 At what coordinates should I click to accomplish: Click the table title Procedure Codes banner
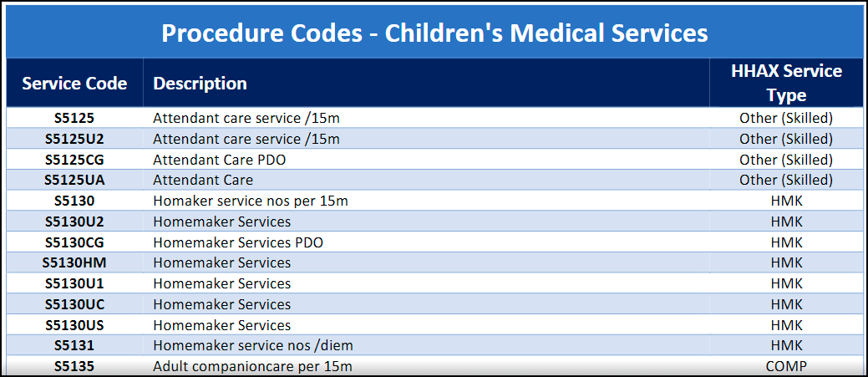[434, 33]
